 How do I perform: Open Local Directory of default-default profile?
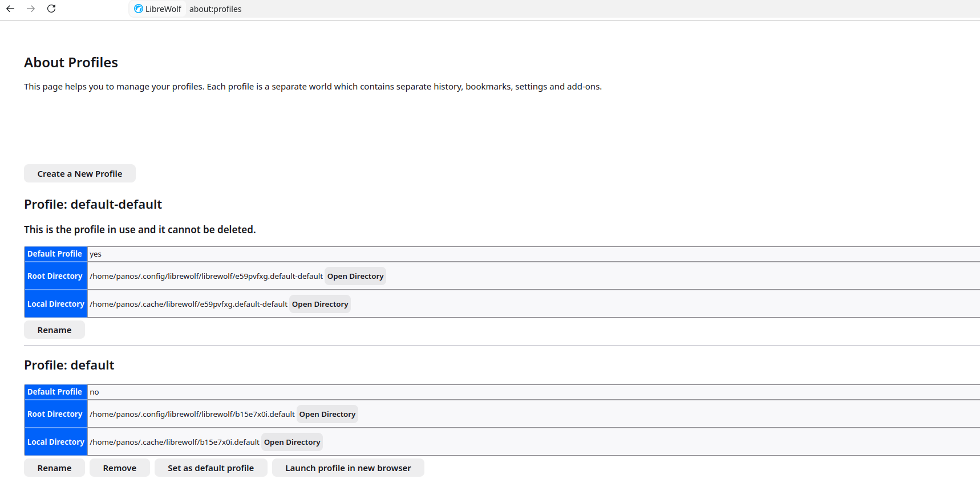(x=320, y=304)
